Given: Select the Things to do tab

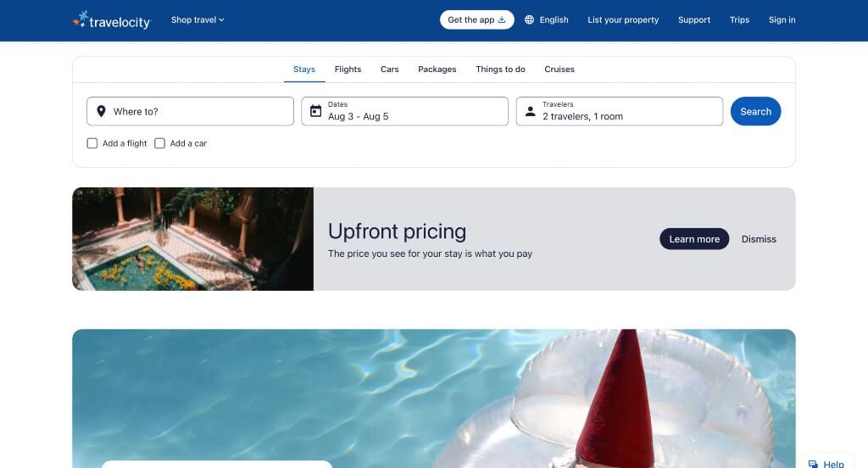Looking at the screenshot, I should (500, 70).
